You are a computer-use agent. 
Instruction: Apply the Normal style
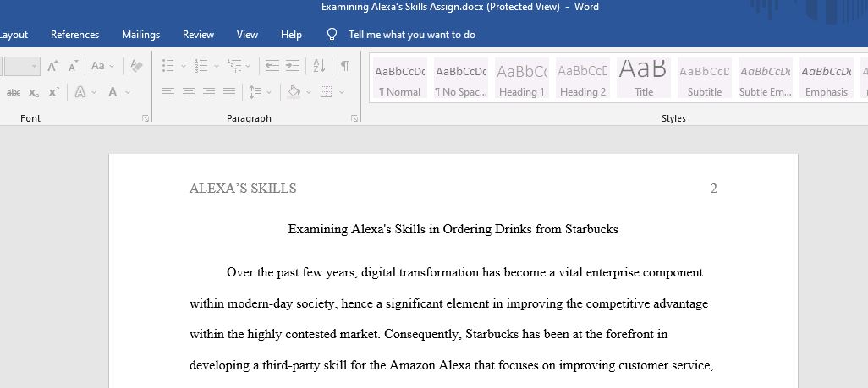click(x=400, y=78)
